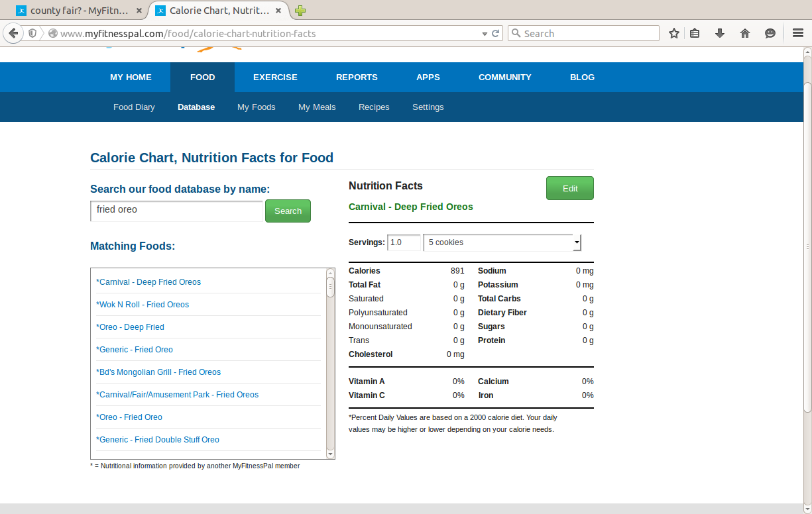Open Recipes subtab
Screen dimensions: 812x514
coord(374,107)
